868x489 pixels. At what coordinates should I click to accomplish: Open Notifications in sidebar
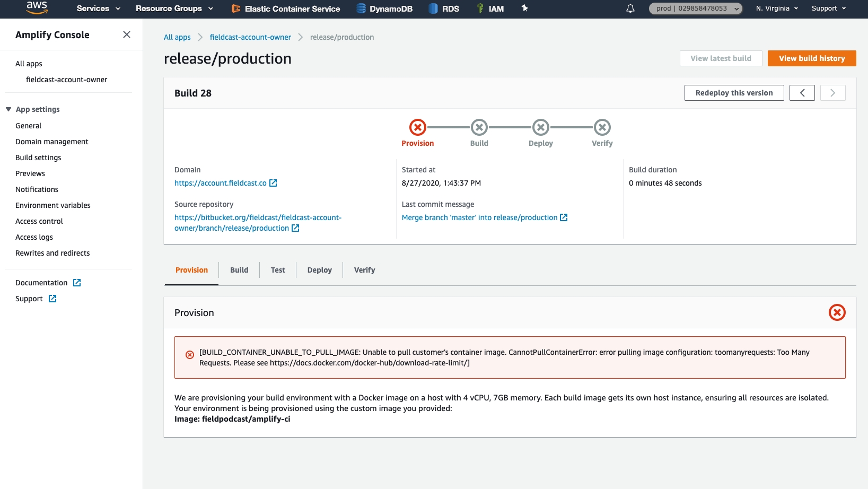[x=37, y=189]
